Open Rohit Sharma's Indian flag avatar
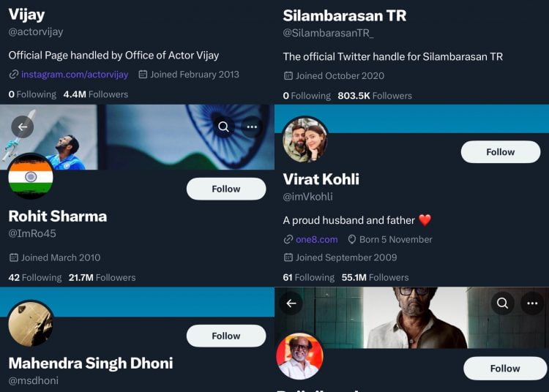Screen dimensions: 549x392 point(31,176)
